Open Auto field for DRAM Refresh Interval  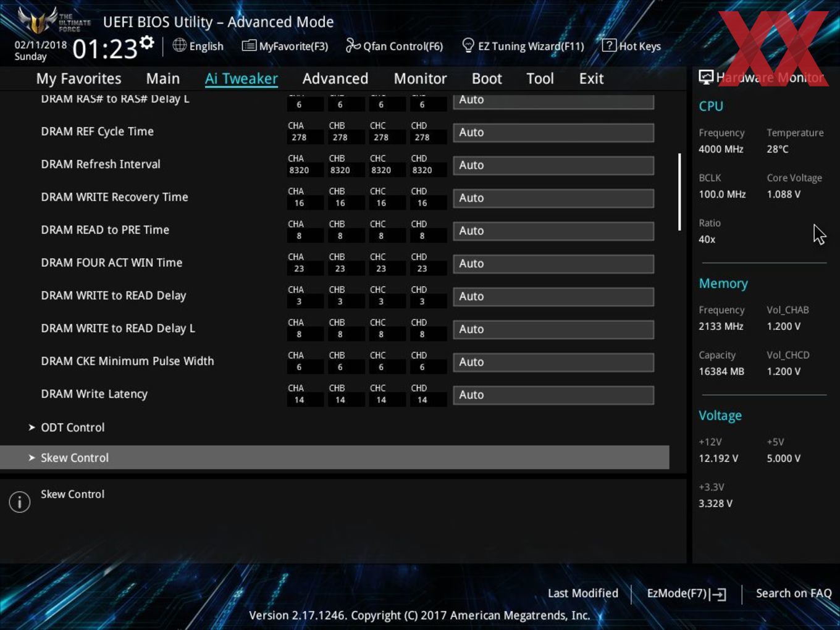tap(553, 166)
